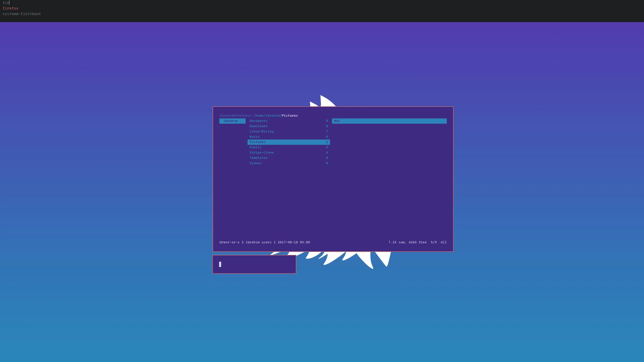
Task: Select the Stripe-Clone directory
Action: pyautogui.click(x=261, y=153)
